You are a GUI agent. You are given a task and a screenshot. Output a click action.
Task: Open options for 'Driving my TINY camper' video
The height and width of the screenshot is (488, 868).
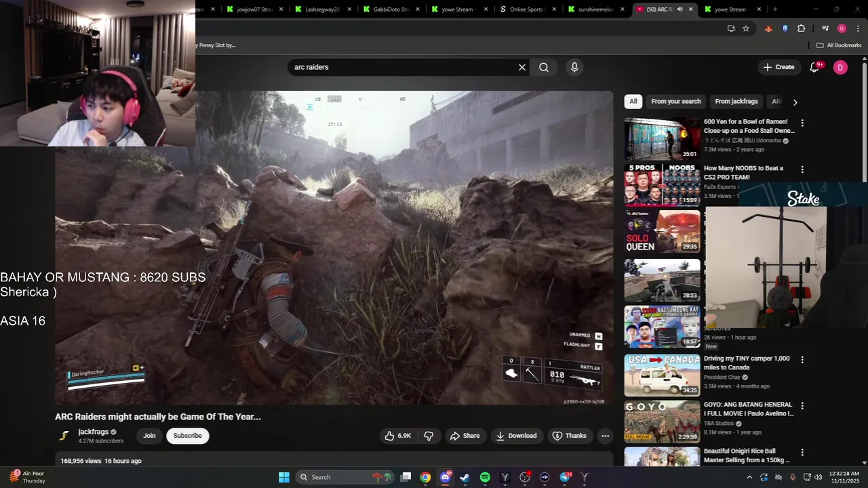pos(802,360)
